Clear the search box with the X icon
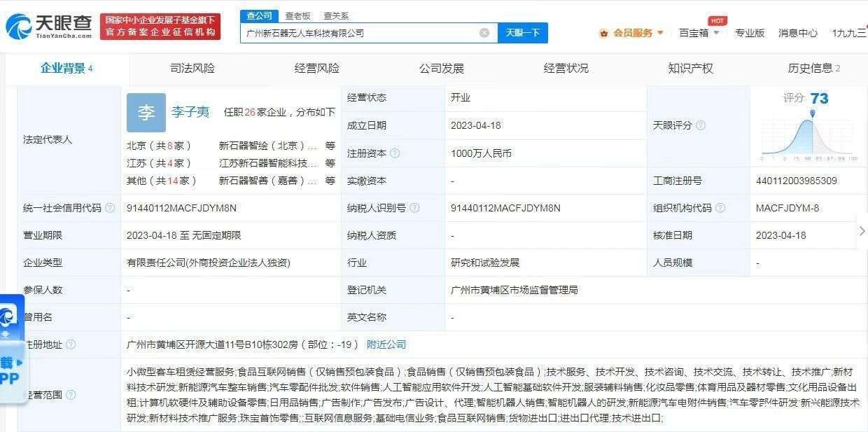 tap(484, 33)
